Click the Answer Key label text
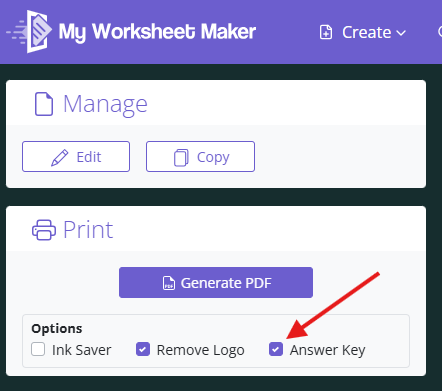This screenshot has width=442, height=391. pyautogui.click(x=328, y=351)
